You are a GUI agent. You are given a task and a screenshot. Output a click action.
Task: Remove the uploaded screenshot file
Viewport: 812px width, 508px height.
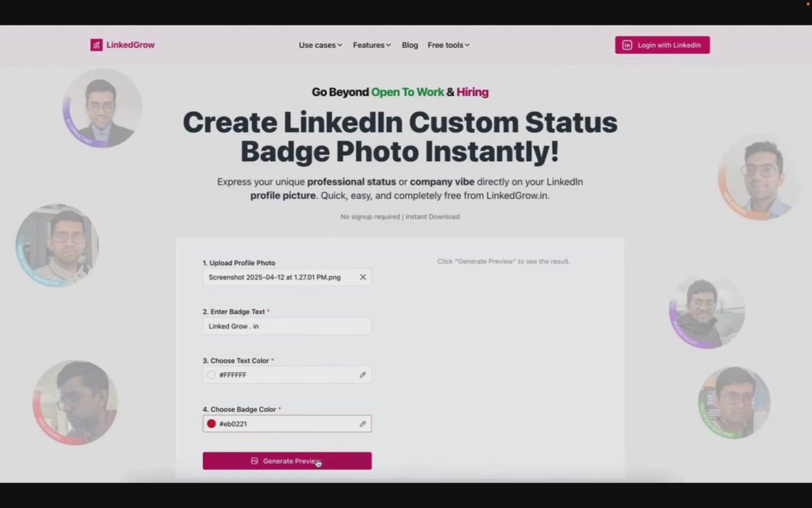[x=363, y=277]
